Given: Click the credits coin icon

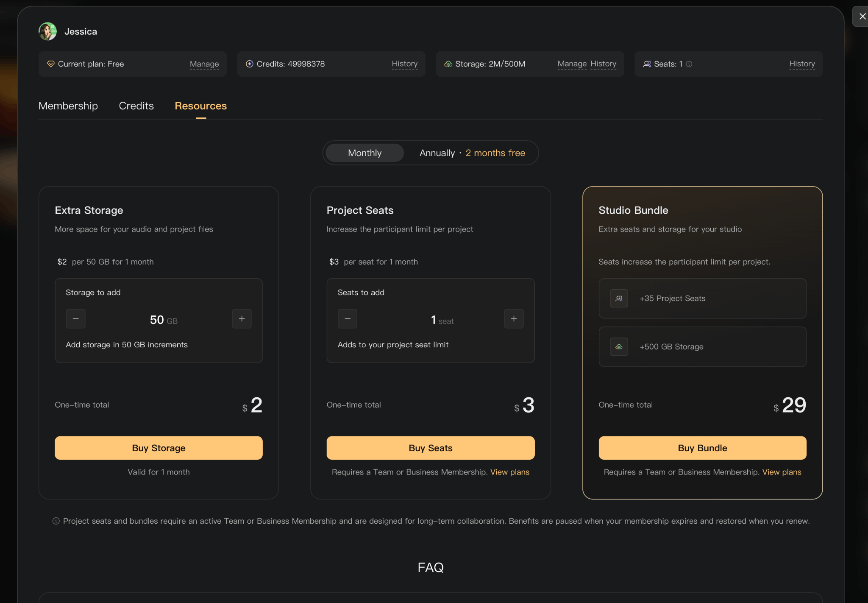Looking at the screenshot, I should click(x=250, y=64).
